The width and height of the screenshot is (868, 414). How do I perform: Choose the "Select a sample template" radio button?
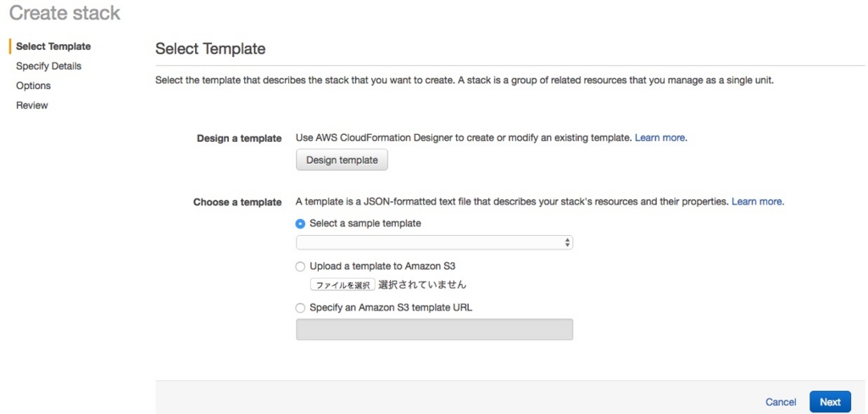[x=300, y=224]
